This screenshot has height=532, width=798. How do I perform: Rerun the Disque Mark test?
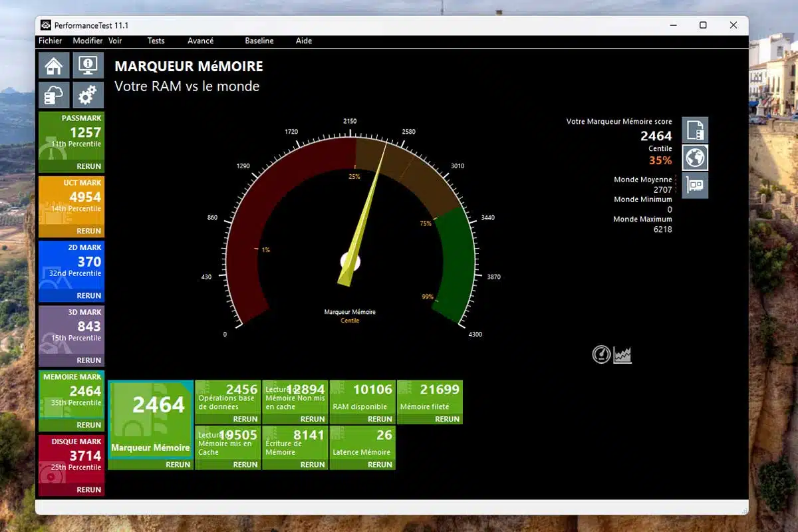click(88, 489)
